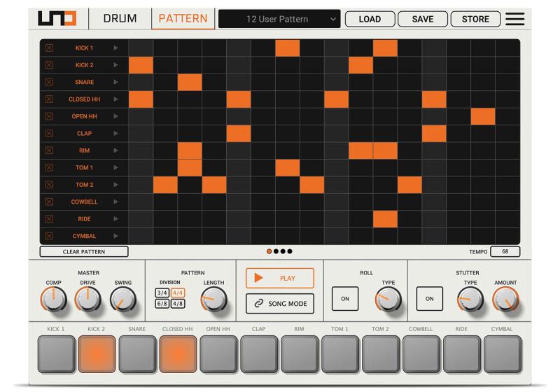Click the TEMPO value field
The width and height of the screenshot is (560, 392).
[x=505, y=251]
